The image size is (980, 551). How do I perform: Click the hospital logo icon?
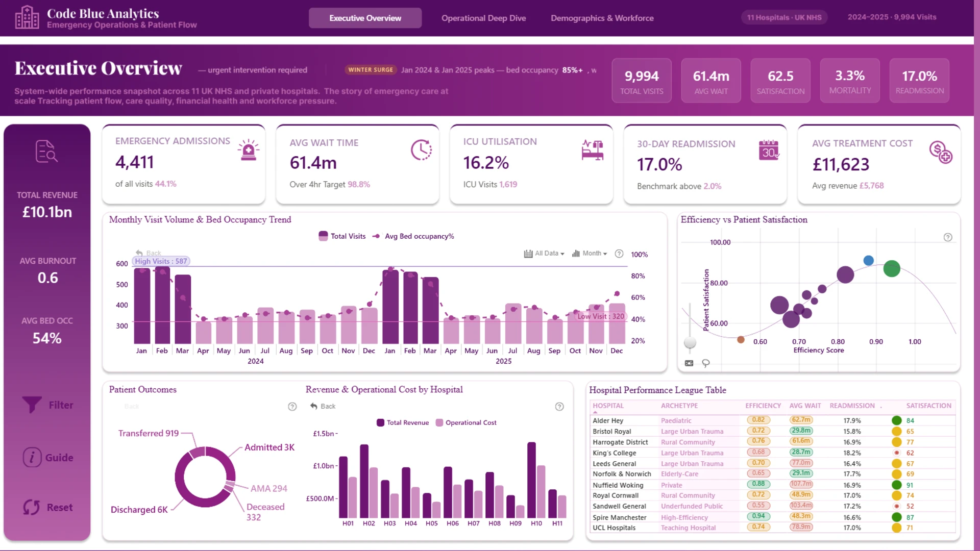point(27,17)
